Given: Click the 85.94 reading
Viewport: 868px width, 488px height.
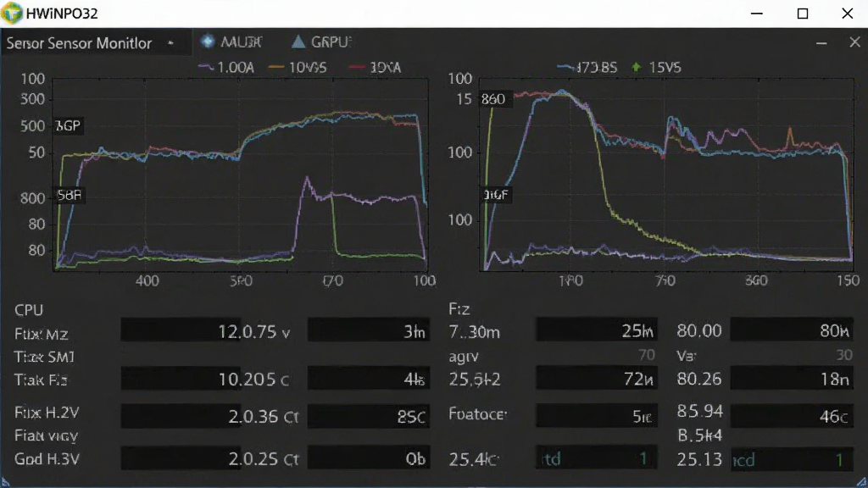Looking at the screenshot, I should click(699, 411).
